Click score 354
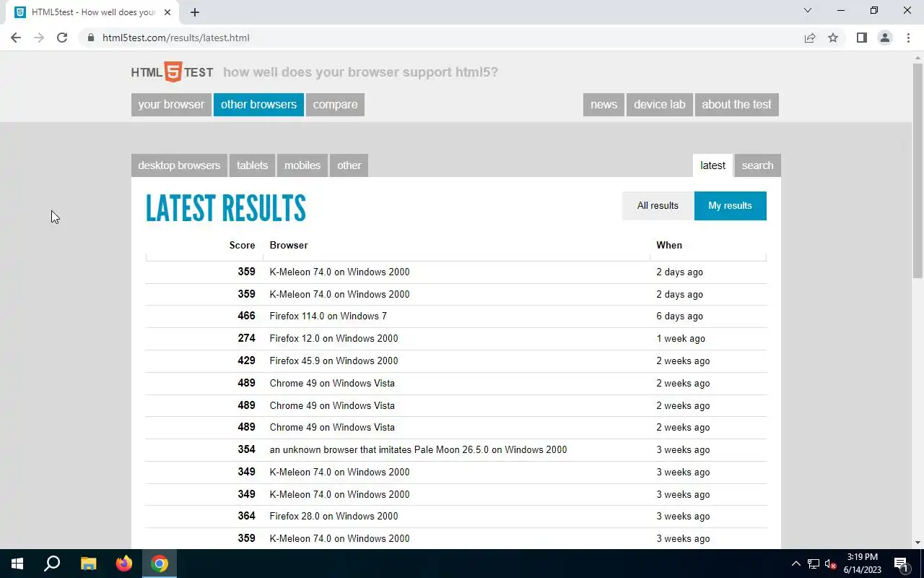 click(246, 449)
